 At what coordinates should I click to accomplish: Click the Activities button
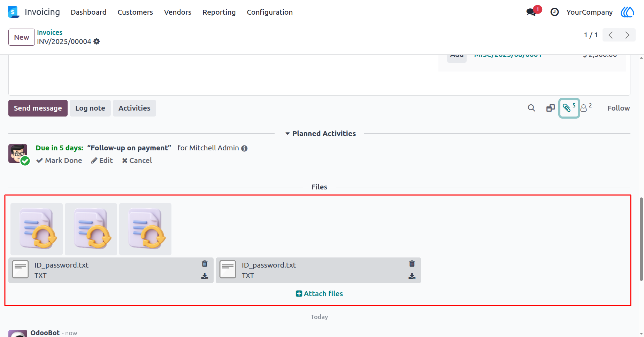point(135,108)
